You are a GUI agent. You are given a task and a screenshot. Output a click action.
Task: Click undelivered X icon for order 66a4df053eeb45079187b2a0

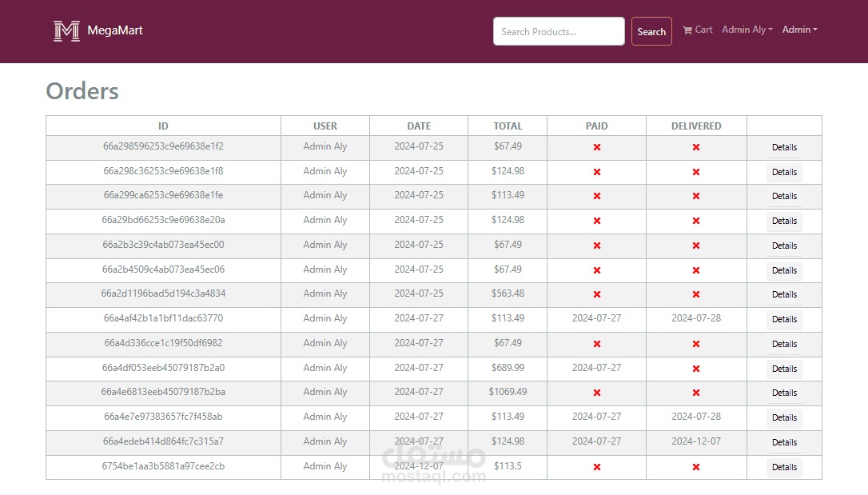tap(696, 369)
